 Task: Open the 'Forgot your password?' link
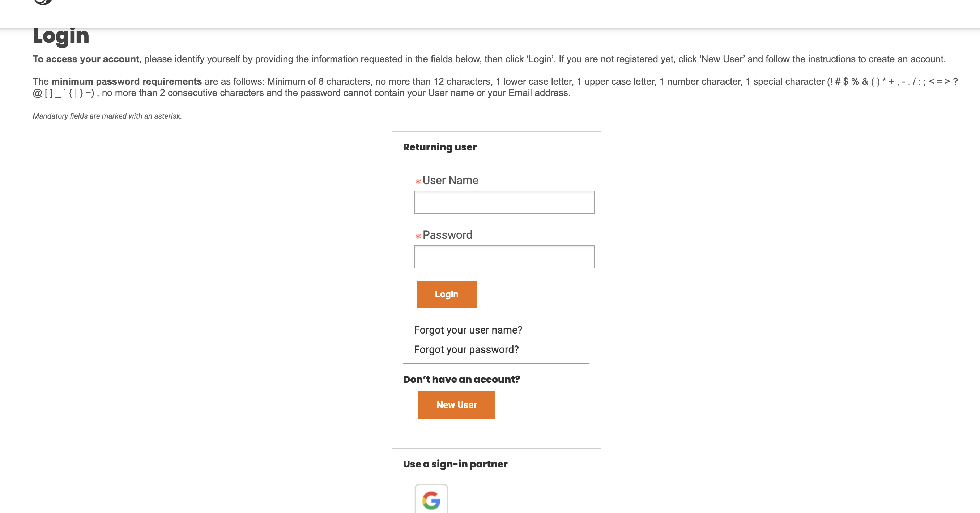tap(466, 350)
